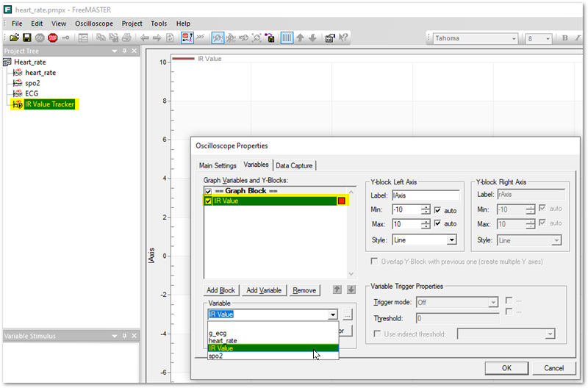Image resolution: width=588 pixels, height=388 pixels.
Task: Open the Oscilloscope menu
Action: point(93,24)
